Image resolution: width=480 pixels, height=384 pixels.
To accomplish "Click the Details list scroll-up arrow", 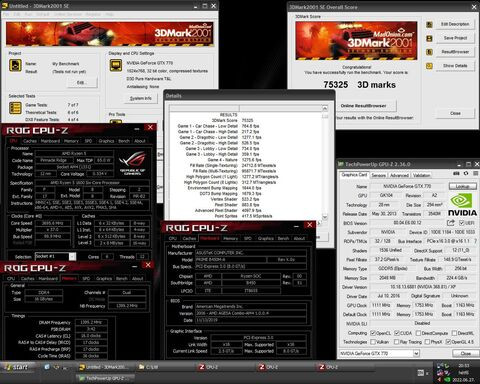I will 325,108.
